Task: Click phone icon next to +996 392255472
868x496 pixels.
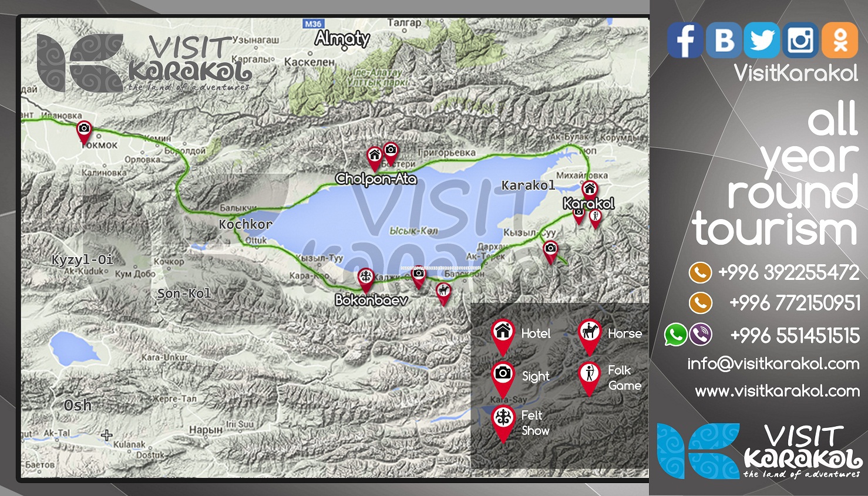Action: pyautogui.click(x=700, y=272)
